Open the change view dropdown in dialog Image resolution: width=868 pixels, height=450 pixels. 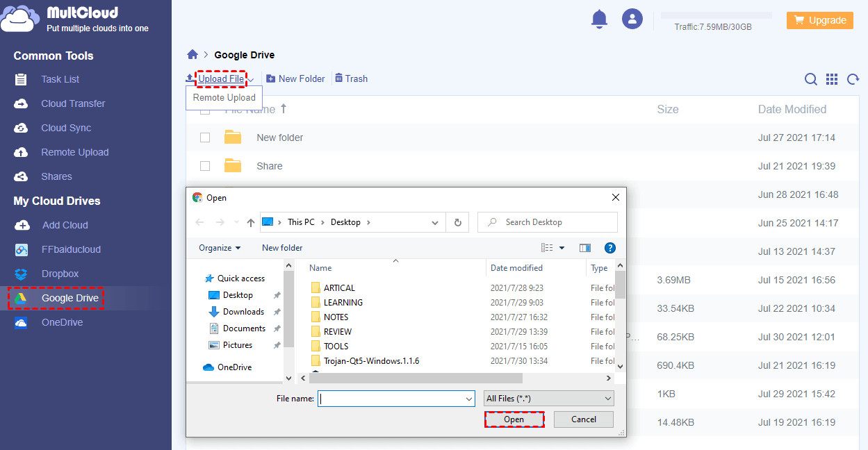[562, 248]
